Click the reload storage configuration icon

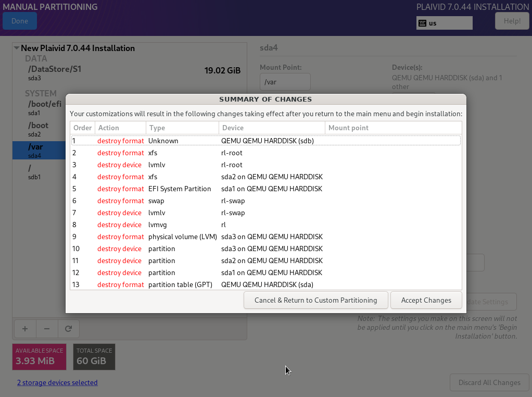pyautogui.click(x=69, y=329)
